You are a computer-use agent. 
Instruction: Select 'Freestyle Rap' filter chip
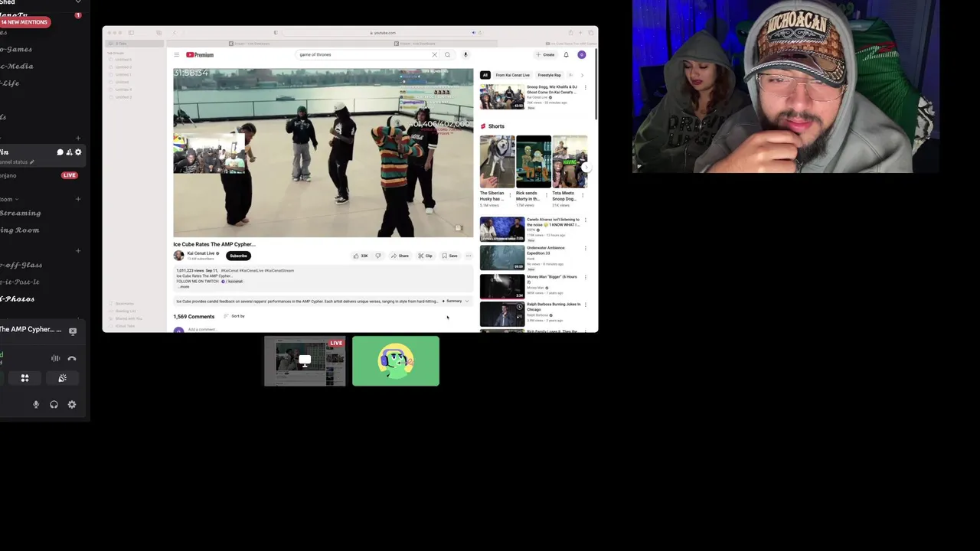(549, 75)
